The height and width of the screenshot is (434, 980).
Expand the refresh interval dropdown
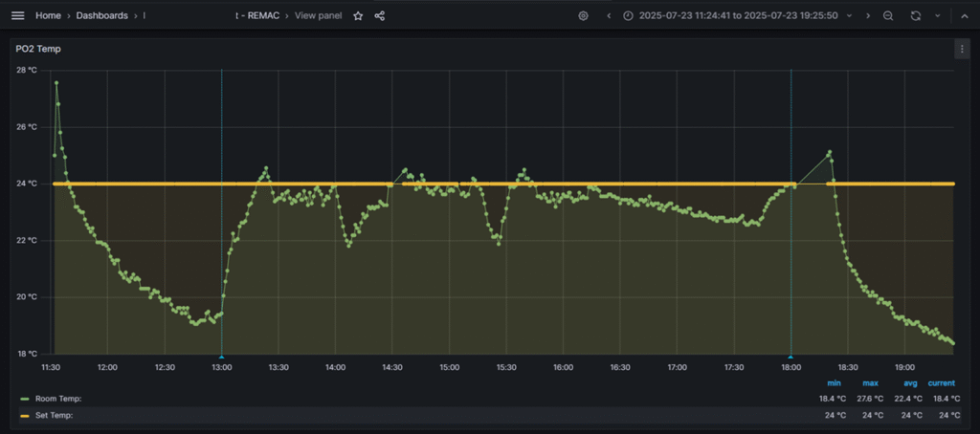click(x=937, y=15)
